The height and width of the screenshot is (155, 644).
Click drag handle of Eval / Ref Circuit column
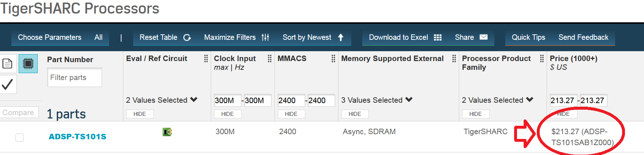206,58
